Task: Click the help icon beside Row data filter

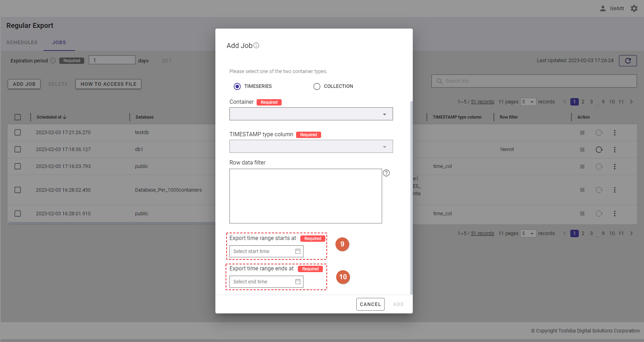Action: (386, 173)
